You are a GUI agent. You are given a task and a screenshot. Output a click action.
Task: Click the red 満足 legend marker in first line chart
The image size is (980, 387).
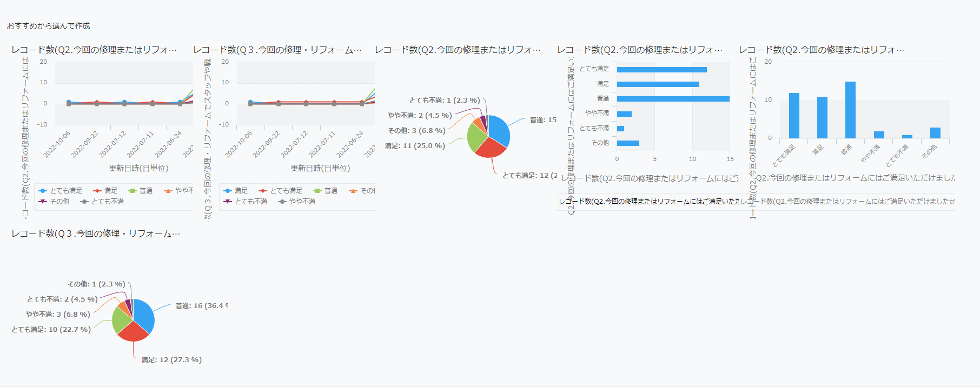coord(97,191)
